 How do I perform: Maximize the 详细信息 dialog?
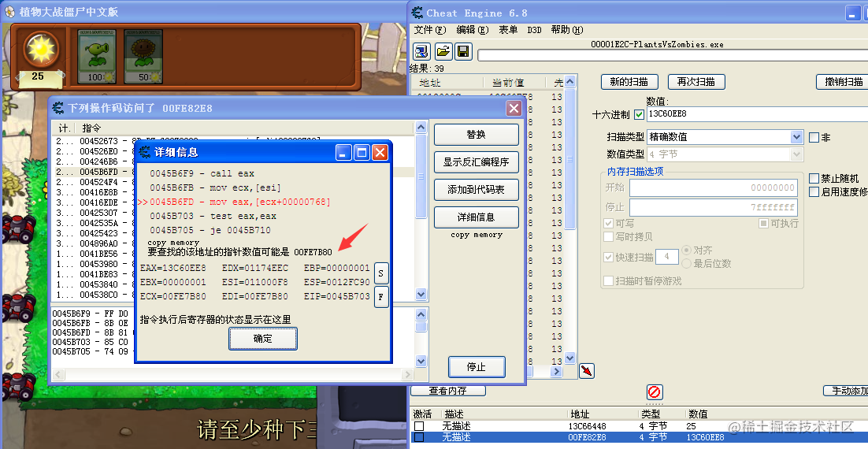coord(362,152)
